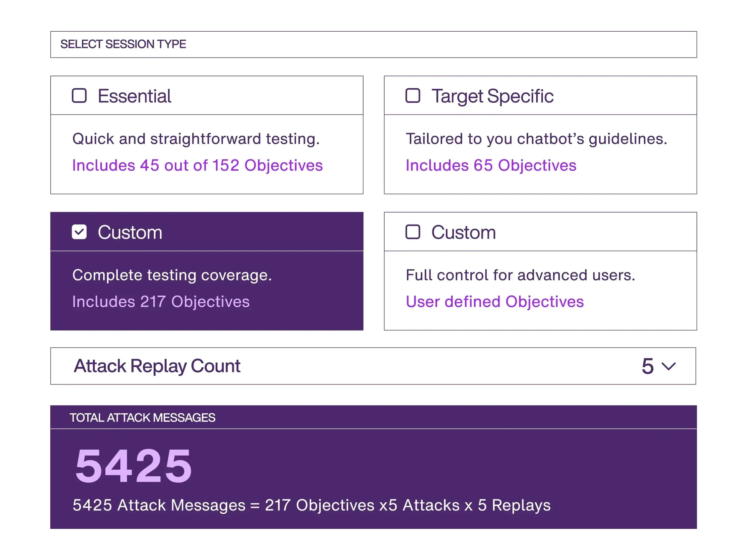Enable the unchecked Custom checkbox for advanced users
747x560 pixels.
[x=412, y=232]
